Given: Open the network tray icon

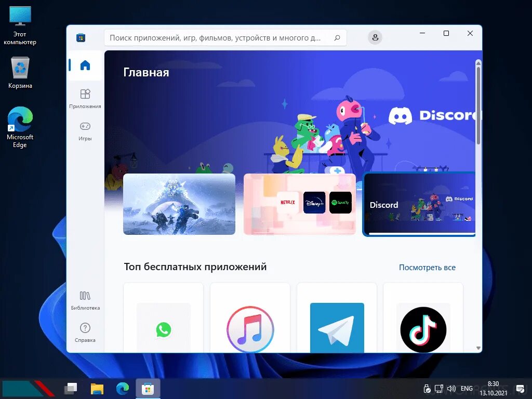Looking at the screenshot, I should 439,389.
